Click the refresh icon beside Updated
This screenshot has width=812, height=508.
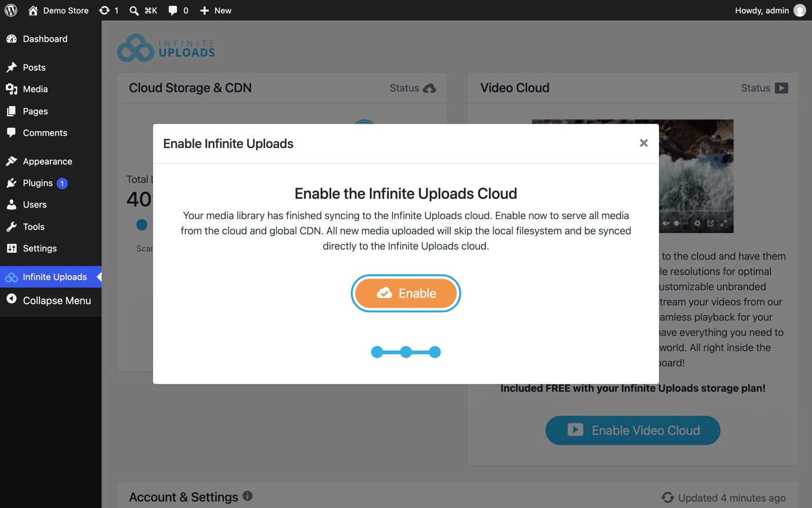click(x=668, y=498)
